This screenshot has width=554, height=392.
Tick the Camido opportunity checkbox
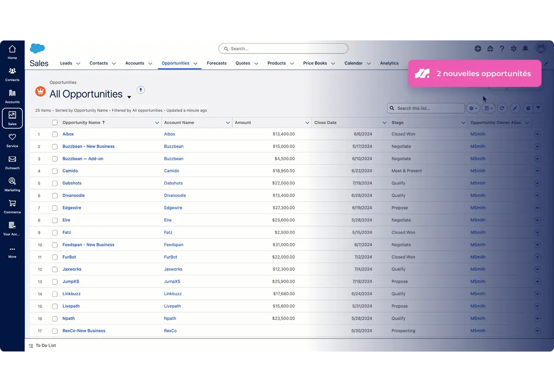[55, 171]
